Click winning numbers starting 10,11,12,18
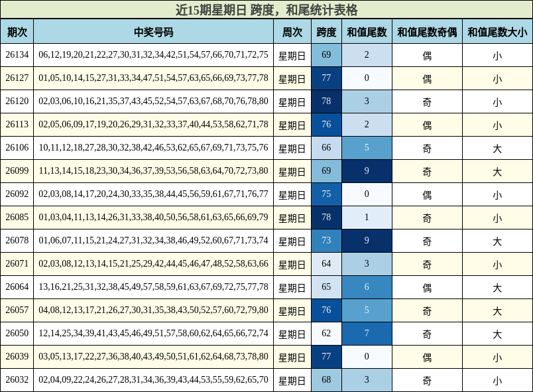 coord(153,147)
